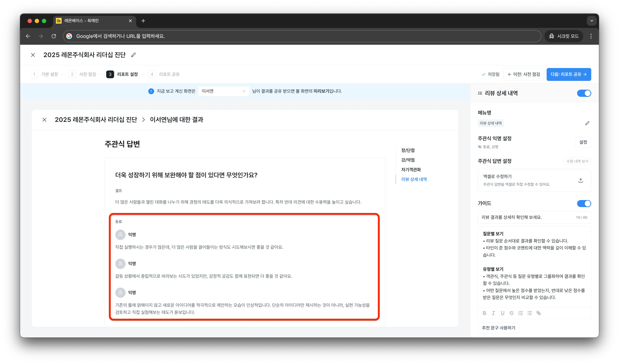The image size is (619, 364).
Task: Click the blue info icon in preview banner
Action: click(151, 91)
